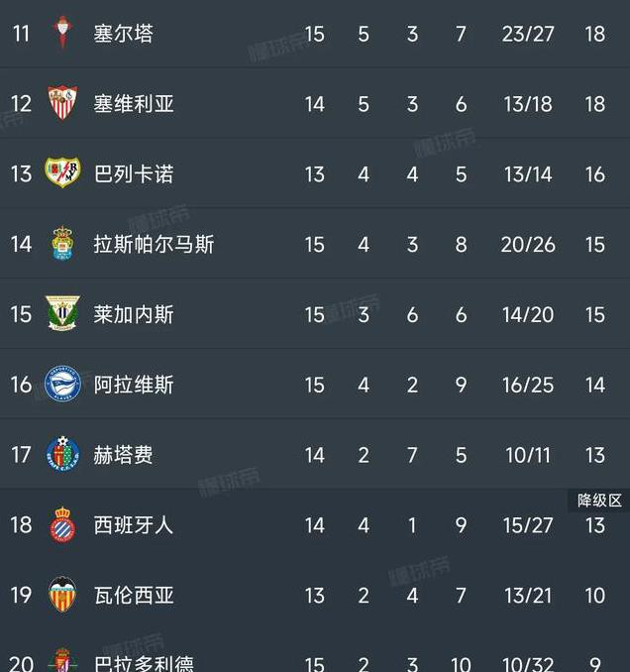Image resolution: width=630 pixels, height=672 pixels.
Task: Tap the Rayo Vallecano (巴列卡诺) crest
Action: pyautogui.click(x=62, y=172)
